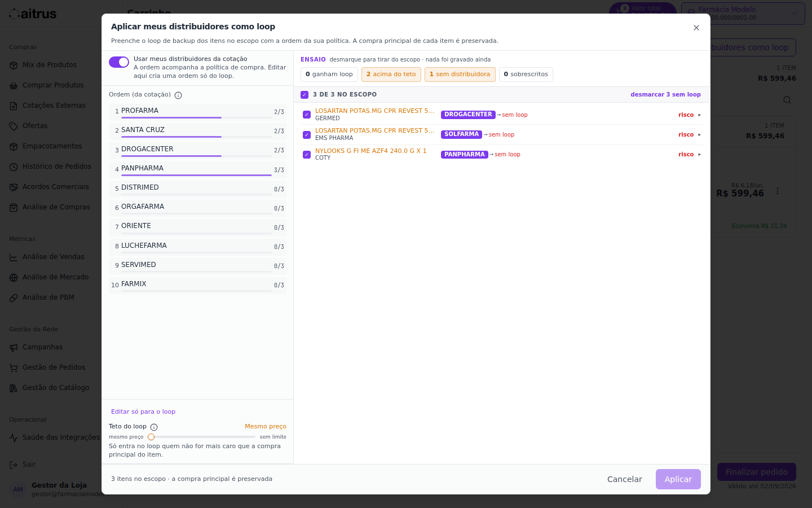
Task: Open Mix de Produtos in the sidebar
Action: pyautogui.click(x=50, y=65)
